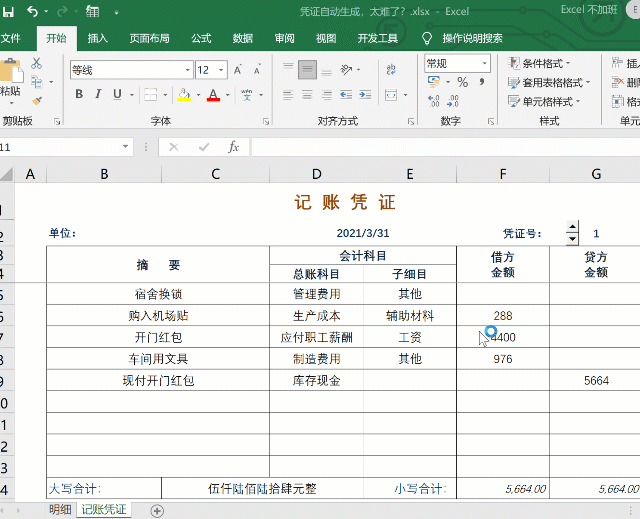
Task: Open font group dialog launcher
Action: pos(266,121)
